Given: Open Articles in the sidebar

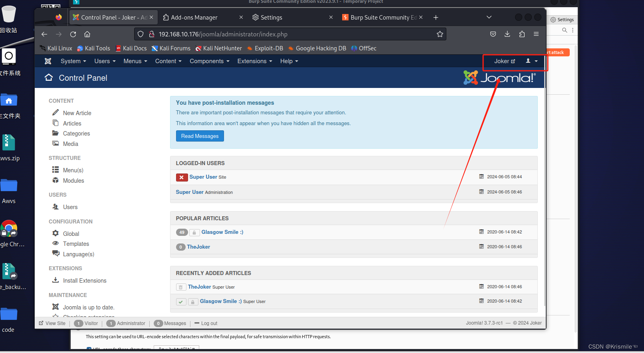Looking at the screenshot, I should coord(72,124).
